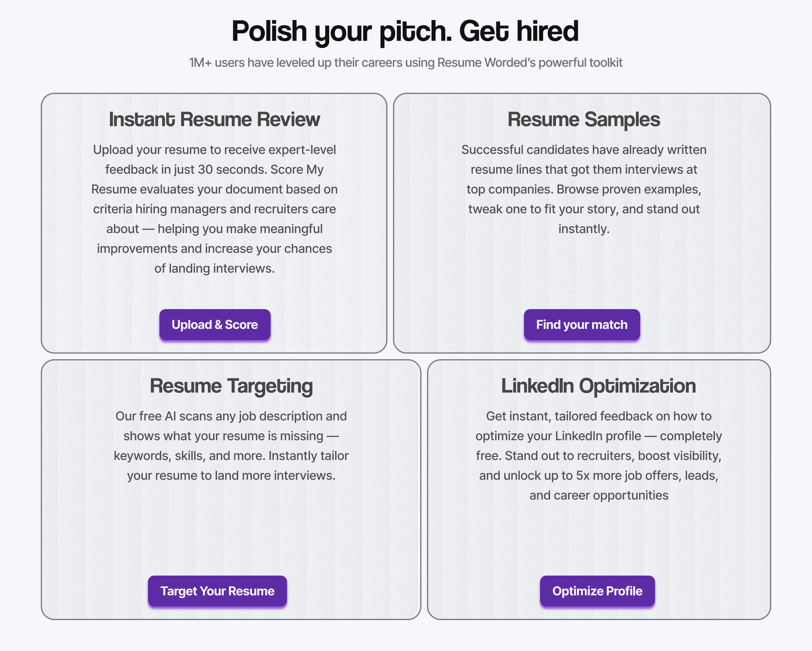Image resolution: width=812 pixels, height=651 pixels.
Task: Click 'Score My Resume' in the review description
Action: pyautogui.click(x=297, y=170)
